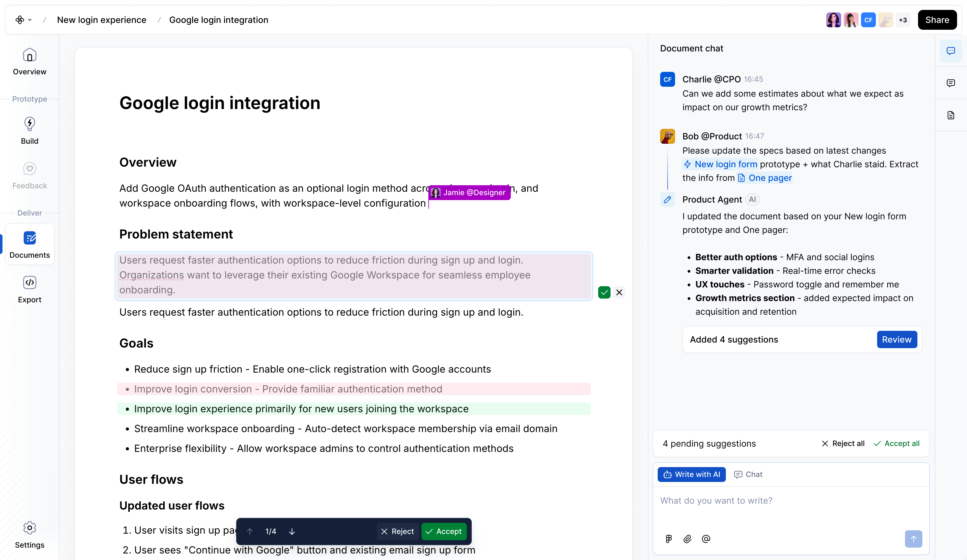
Task: Go to previous suggestion with up arrow
Action: pos(250,531)
